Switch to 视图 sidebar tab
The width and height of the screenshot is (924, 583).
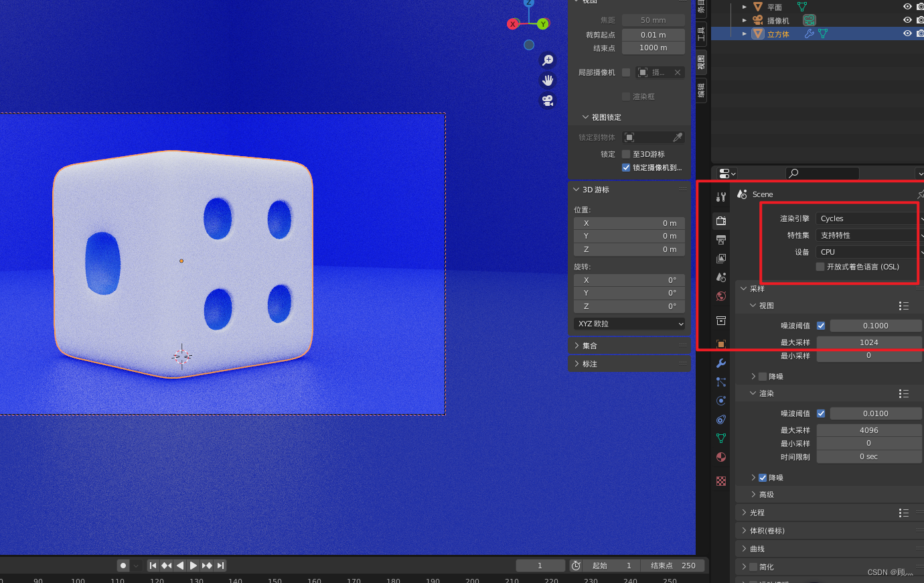click(x=701, y=62)
